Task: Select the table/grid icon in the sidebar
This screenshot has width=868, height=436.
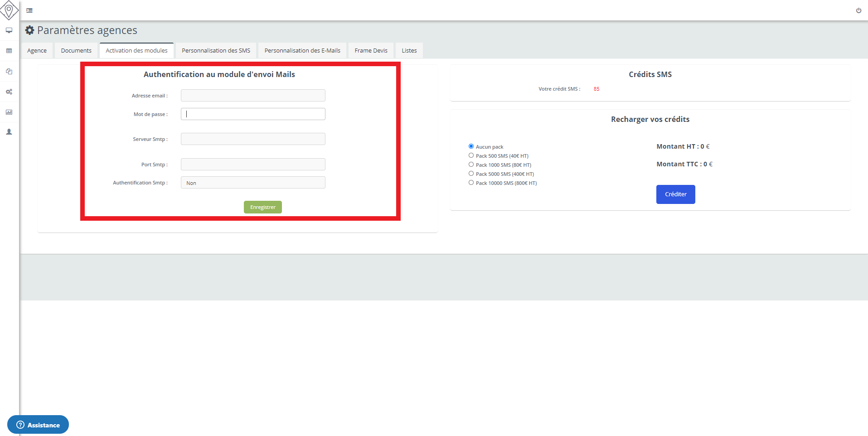Action: [9, 51]
